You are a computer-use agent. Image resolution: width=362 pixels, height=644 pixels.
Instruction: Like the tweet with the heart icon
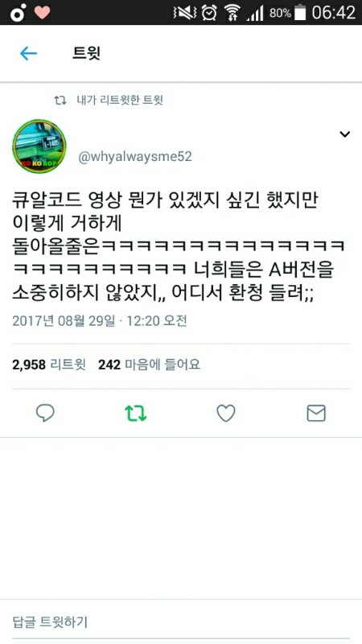226,413
